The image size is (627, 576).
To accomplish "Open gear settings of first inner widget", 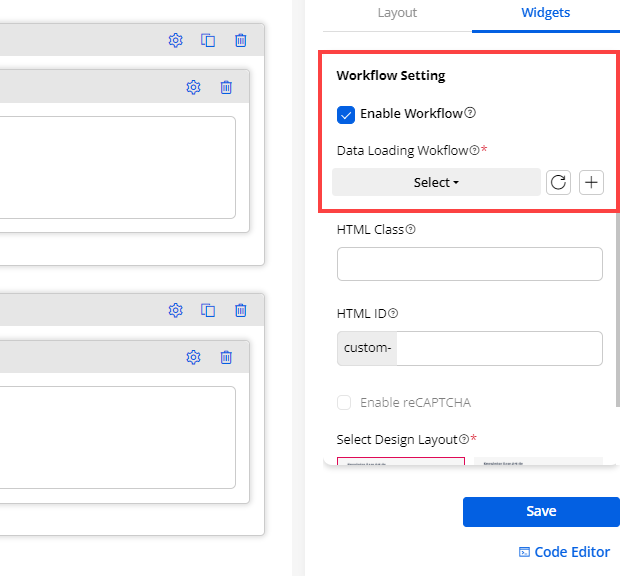I will (x=194, y=87).
